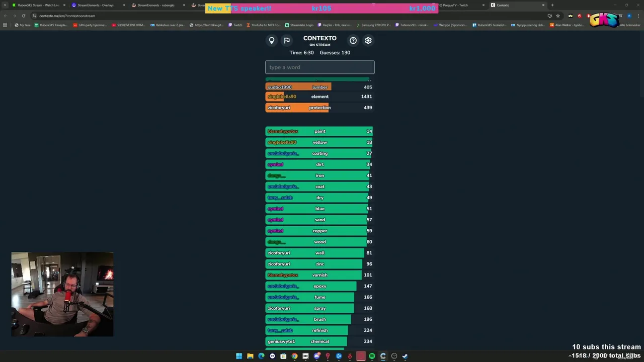Click the 'fume' guess row
Viewport: 644px width, 362px height.
320,297
